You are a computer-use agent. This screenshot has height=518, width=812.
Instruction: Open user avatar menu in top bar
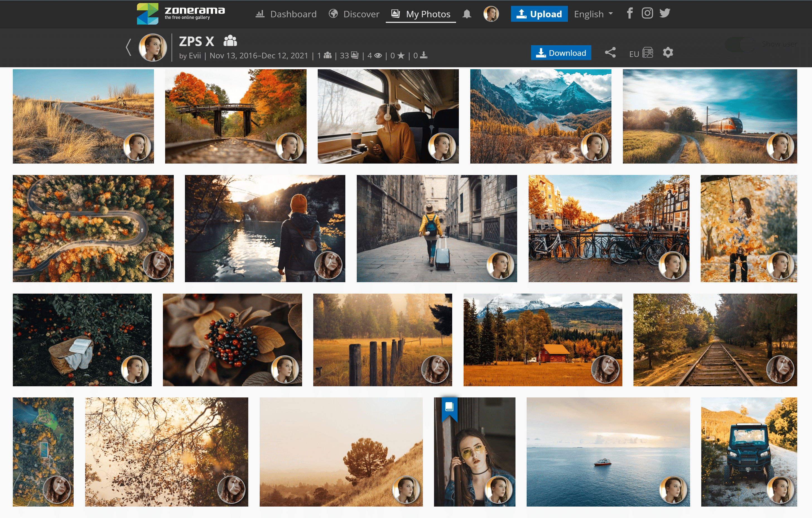(x=491, y=14)
